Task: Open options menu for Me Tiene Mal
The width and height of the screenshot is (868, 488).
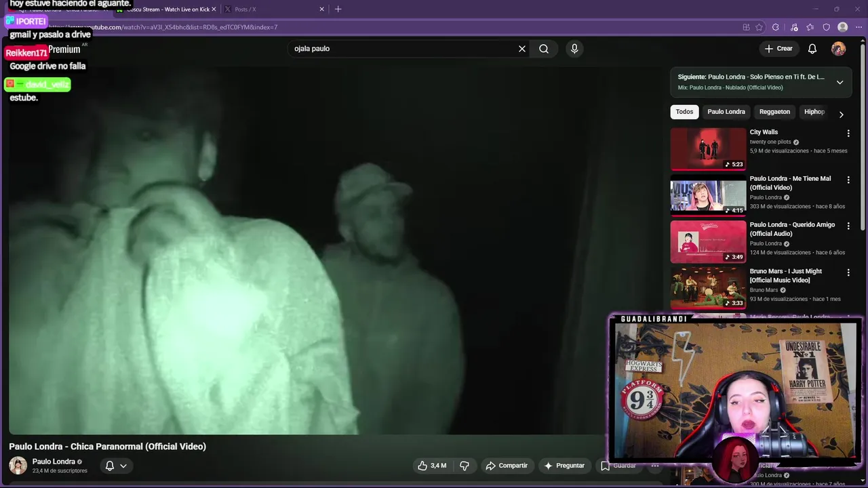Action: (848, 180)
